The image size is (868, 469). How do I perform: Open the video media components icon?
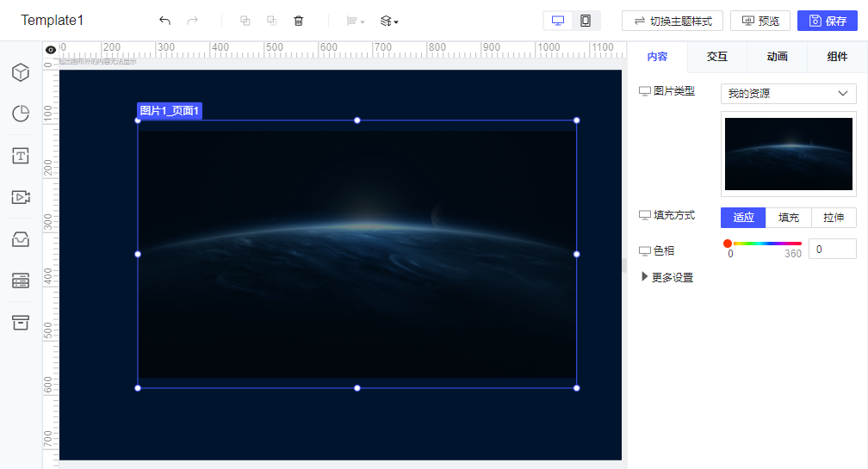point(21,197)
